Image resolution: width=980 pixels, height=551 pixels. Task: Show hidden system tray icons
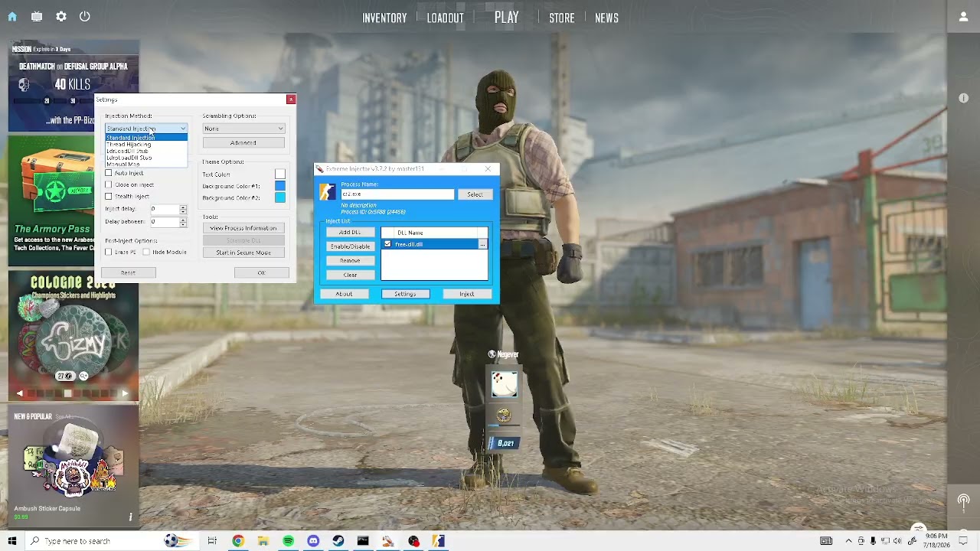(848, 541)
